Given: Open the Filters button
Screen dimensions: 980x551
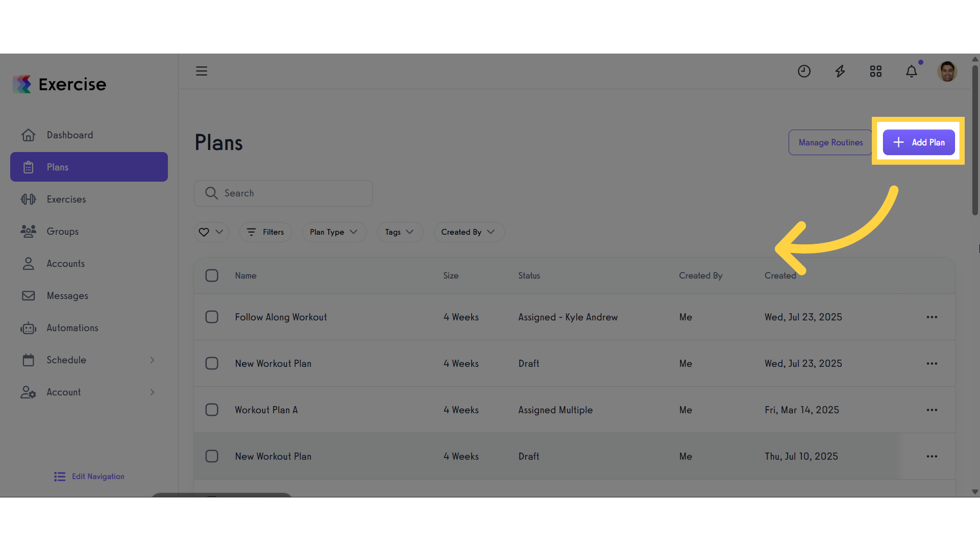Looking at the screenshot, I should click(265, 232).
